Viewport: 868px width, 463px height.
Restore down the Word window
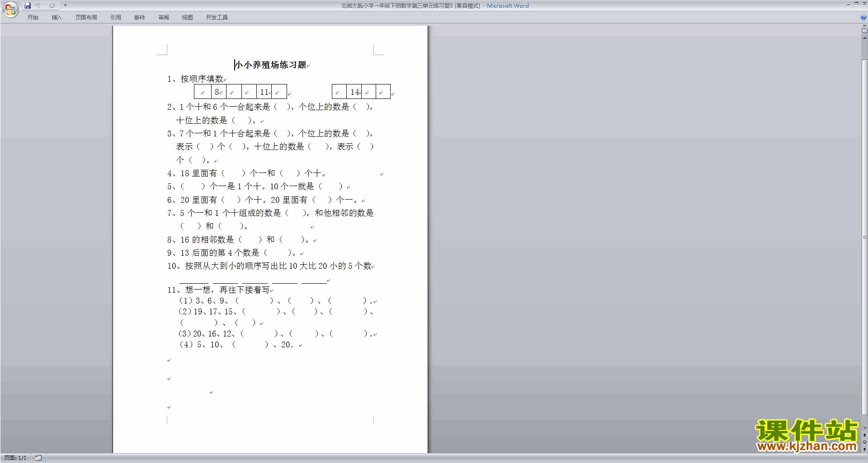coord(856,4)
